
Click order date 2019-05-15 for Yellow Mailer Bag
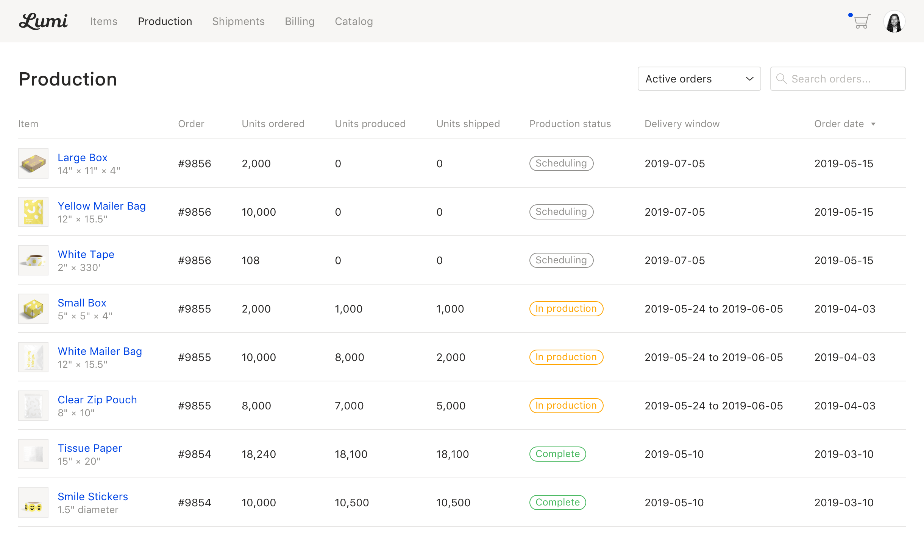(844, 212)
